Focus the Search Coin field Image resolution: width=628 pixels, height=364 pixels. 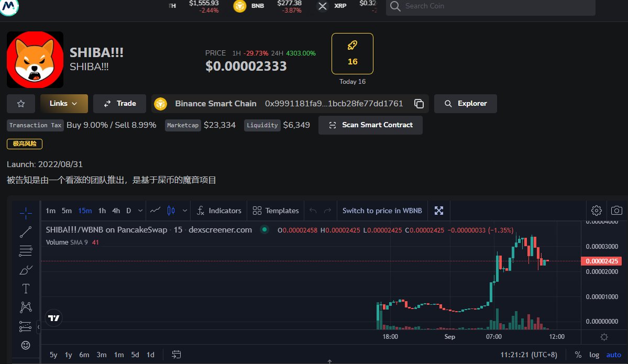click(x=491, y=6)
